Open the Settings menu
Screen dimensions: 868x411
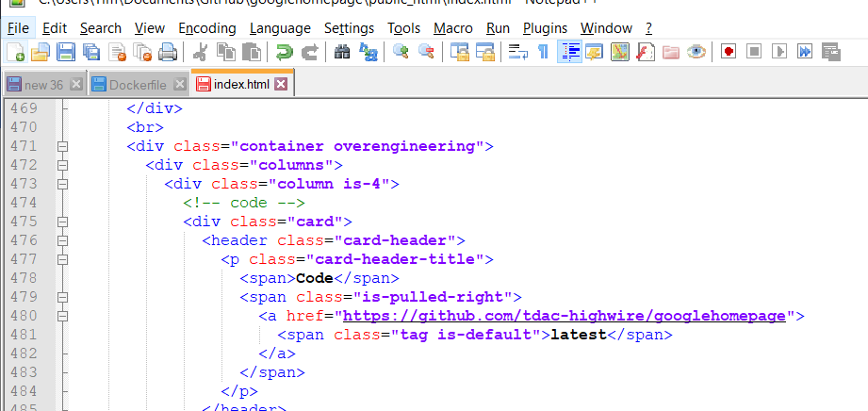[x=350, y=27]
